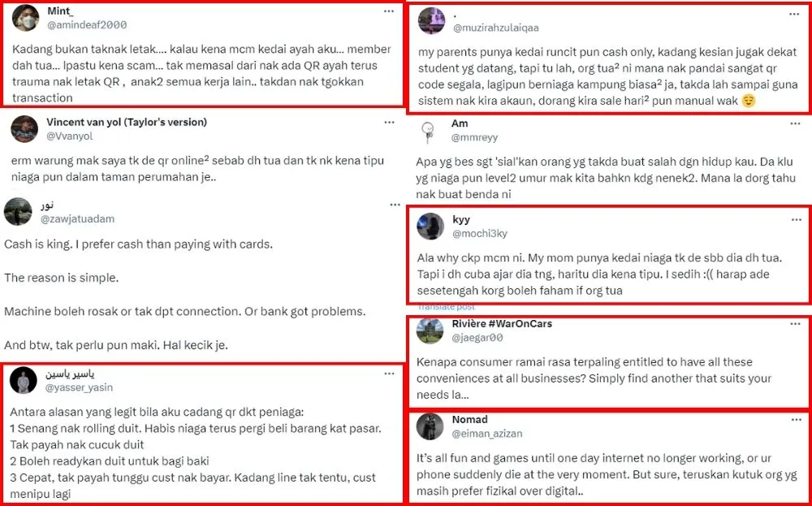Open the @mochi3ky handle link
The width and height of the screenshot is (812, 506).
[480, 233]
